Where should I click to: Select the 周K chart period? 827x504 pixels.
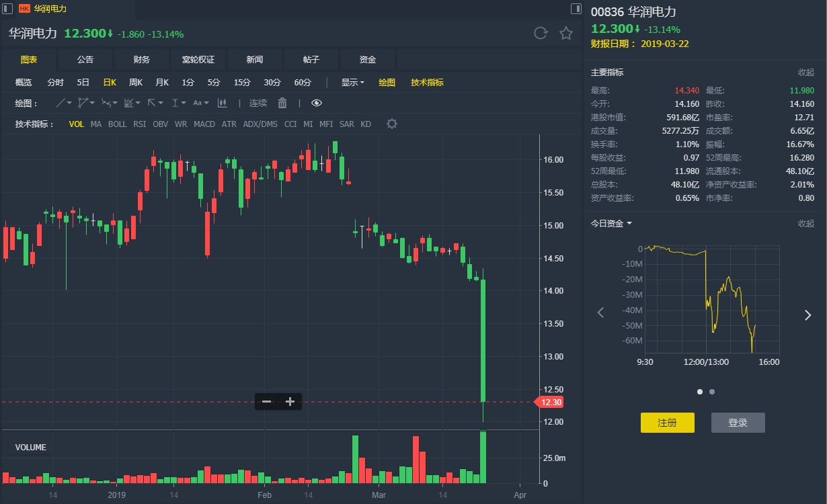pos(136,83)
